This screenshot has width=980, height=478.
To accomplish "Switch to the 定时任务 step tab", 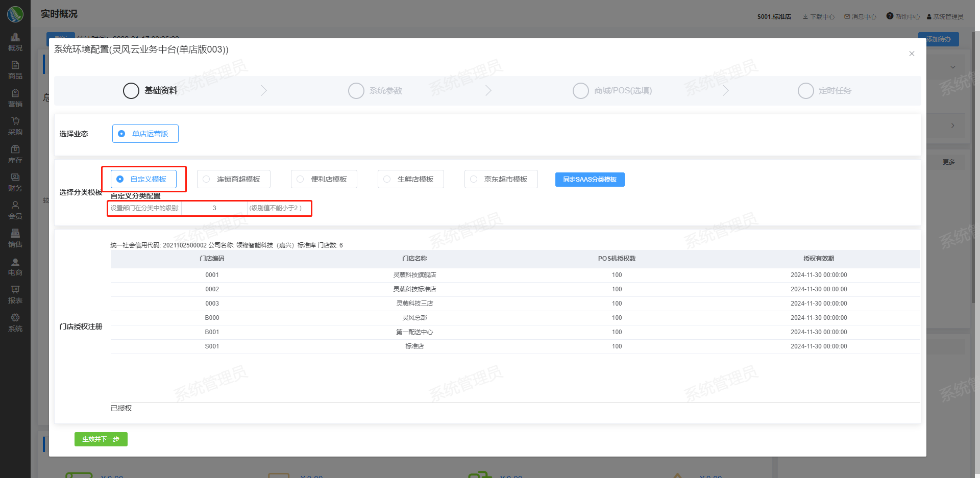I will click(825, 91).
